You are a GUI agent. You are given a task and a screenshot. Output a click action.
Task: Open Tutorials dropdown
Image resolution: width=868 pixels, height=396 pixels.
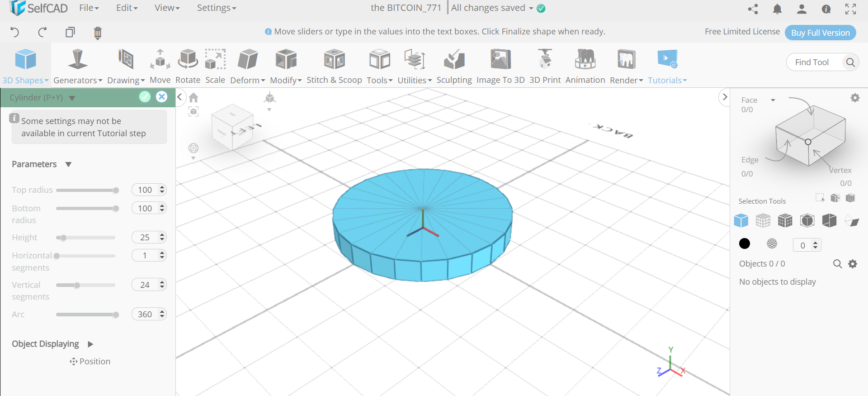[x=667, y=67]
